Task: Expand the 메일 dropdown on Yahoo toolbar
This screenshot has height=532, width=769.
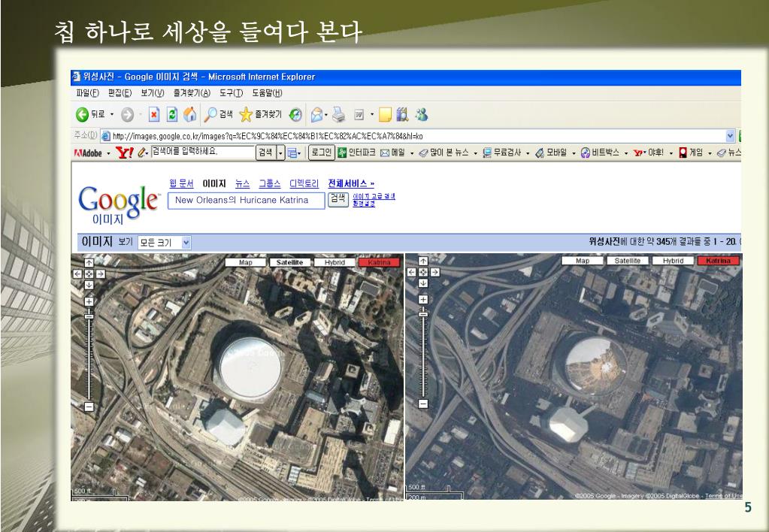Action: point(411,153)
